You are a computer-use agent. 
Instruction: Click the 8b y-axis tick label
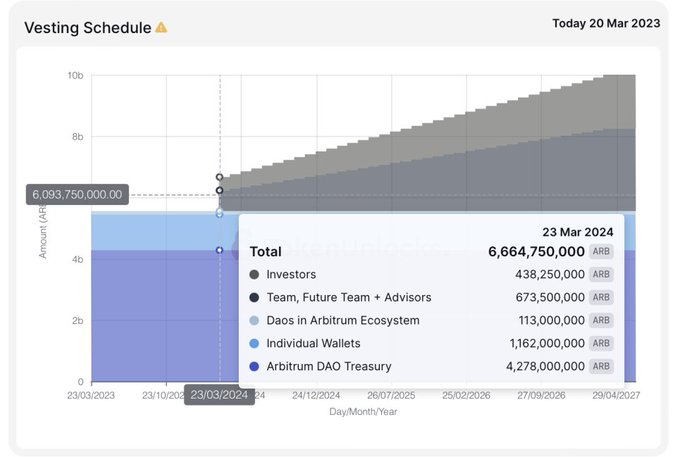(78, 137)
